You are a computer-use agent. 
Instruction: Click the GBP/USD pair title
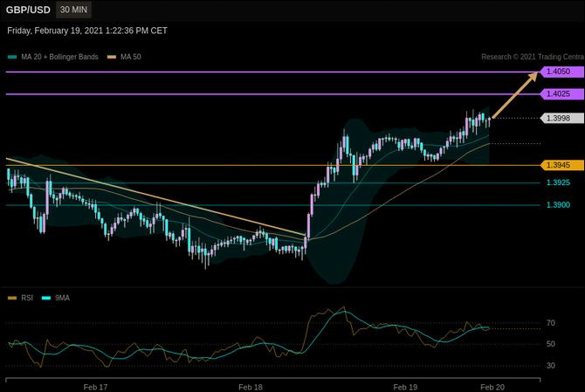(28, 10)
